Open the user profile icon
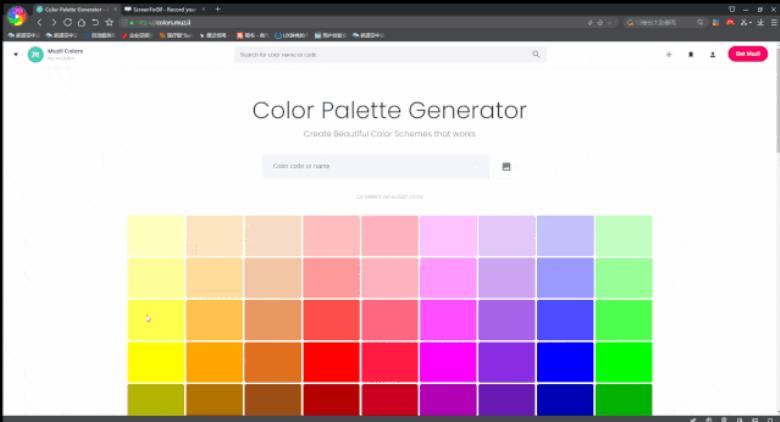Image resolution: width=780 pixels, height=422 pixels. pyautogui.click(x=712, y=54)
